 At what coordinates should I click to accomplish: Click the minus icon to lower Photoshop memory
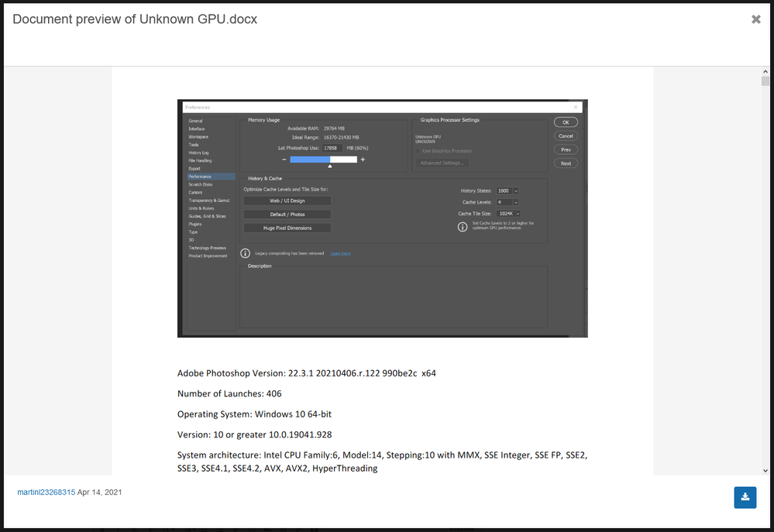pyautogui.click(x=283, y=160)
